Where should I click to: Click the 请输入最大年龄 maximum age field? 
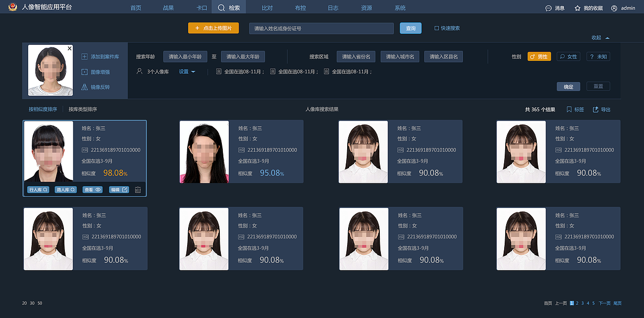coord(243,57)
